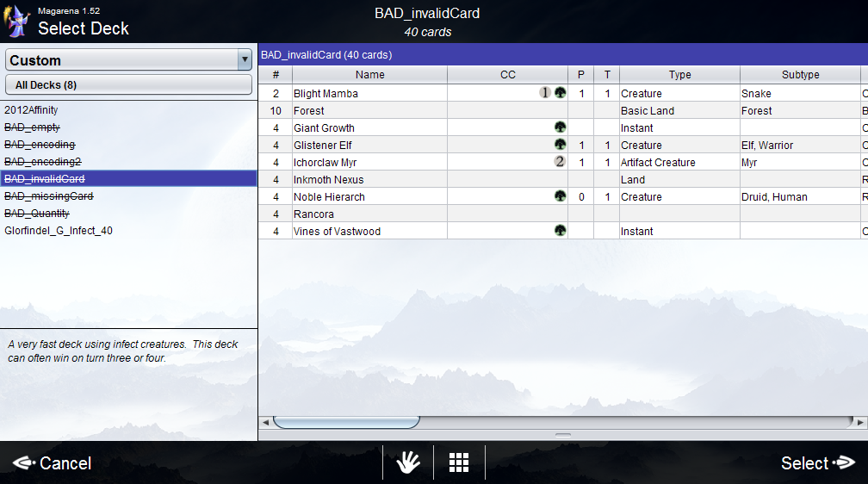Click green mana icon on Noble Hierarch row
Screen dimensions: 868x484
561,196
